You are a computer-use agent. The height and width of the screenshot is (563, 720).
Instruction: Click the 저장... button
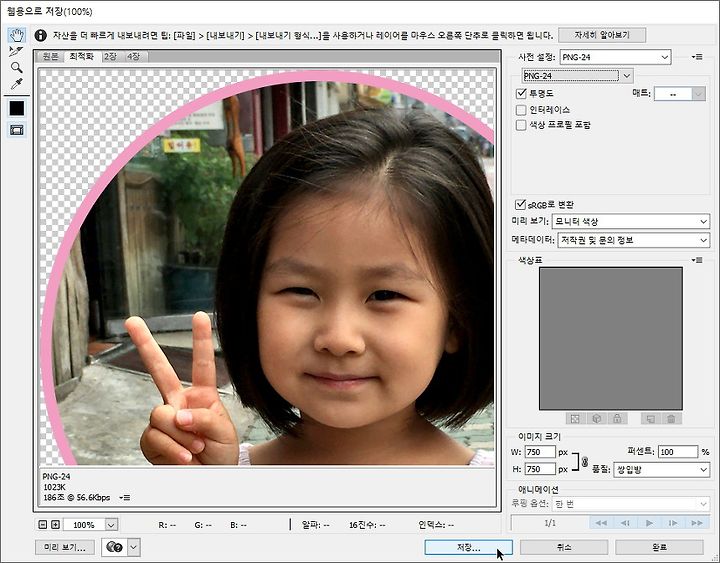click(468, 547)
